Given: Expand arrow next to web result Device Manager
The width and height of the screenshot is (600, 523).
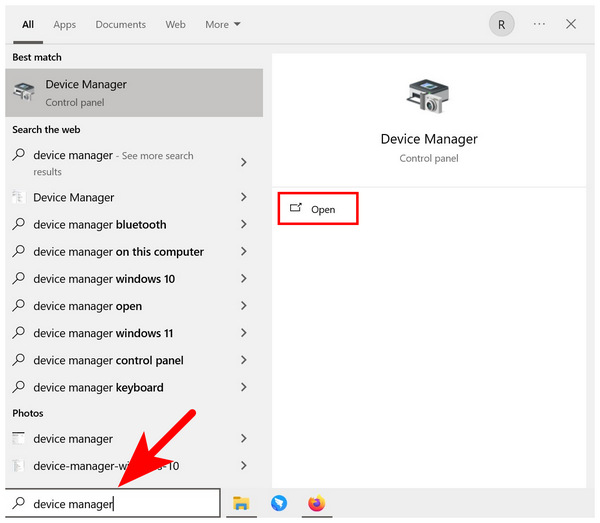Looking at the screenshot, I should click(x=244, y=197).
